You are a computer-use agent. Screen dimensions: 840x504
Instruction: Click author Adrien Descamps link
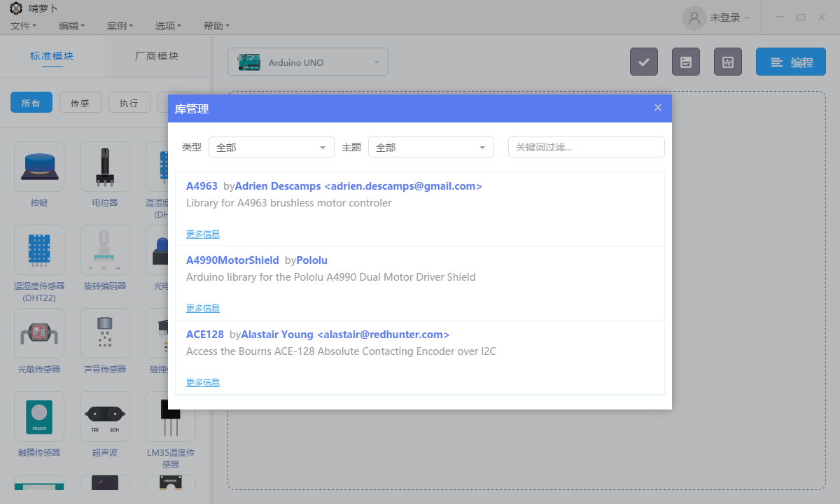coord(358,186)
